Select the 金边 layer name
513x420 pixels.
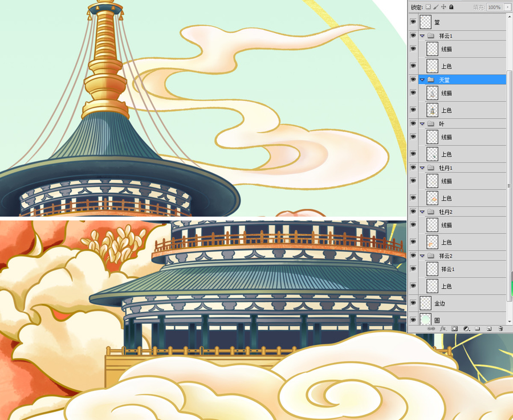(x=439, y=303)
